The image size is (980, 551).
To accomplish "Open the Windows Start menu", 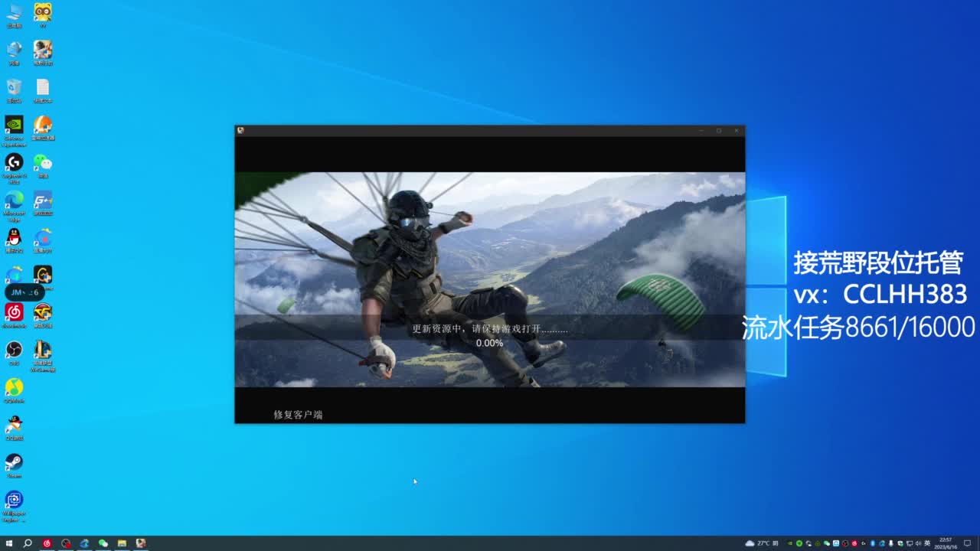I will coord(9,543).
